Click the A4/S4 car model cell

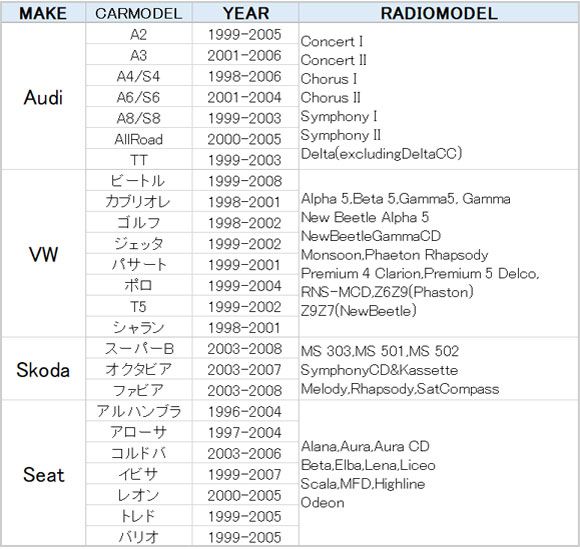(x=139, y=76)
